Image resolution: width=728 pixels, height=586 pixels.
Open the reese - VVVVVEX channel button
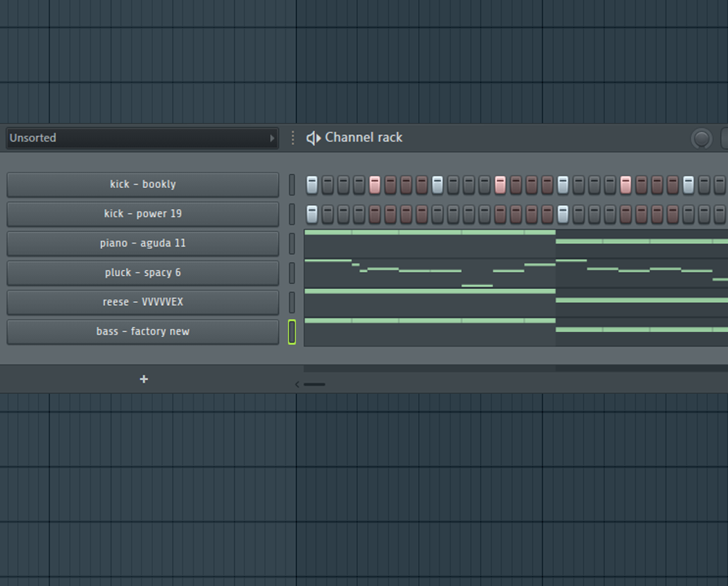click(x=142, y=302)
